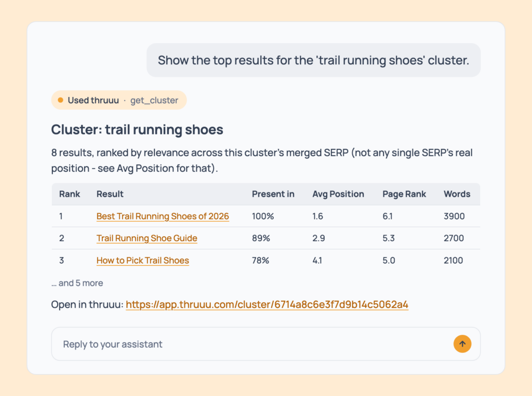This screenshot has height=396, width=532.
Task: Click the '... and 5 more' text
Action: [77, 283]
